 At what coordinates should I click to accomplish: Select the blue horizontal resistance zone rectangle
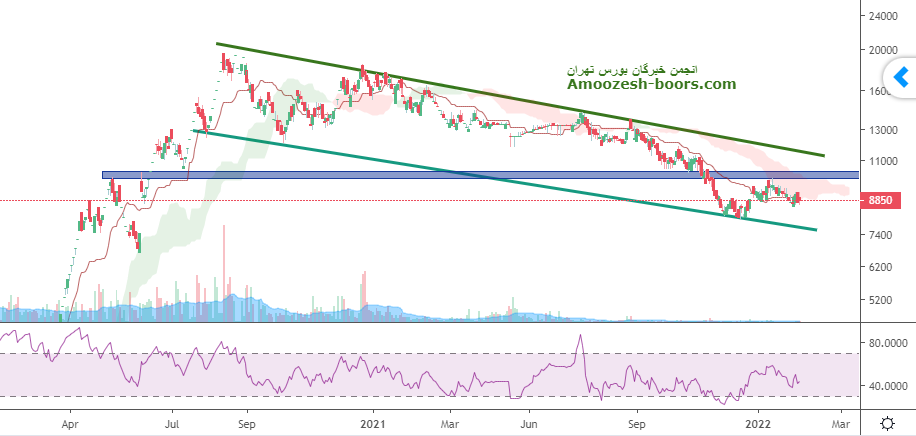pos(400,175)
